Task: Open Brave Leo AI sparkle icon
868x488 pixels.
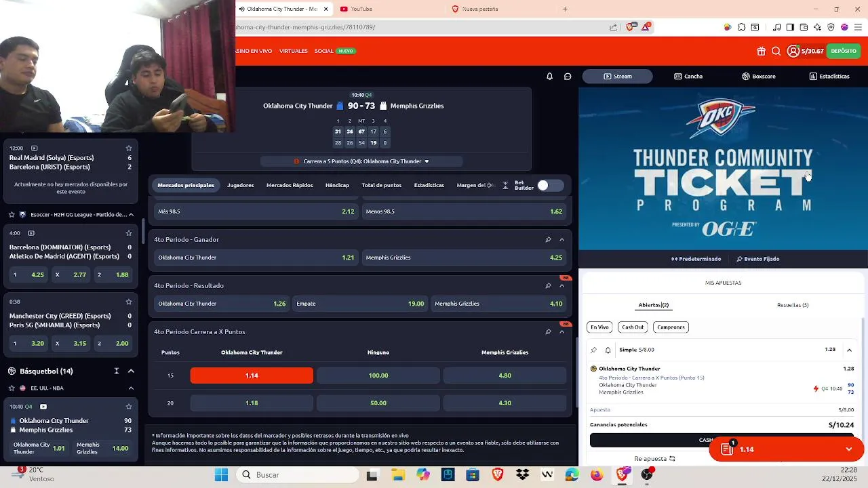Action: pyautogui.click(x=817, y=27)
